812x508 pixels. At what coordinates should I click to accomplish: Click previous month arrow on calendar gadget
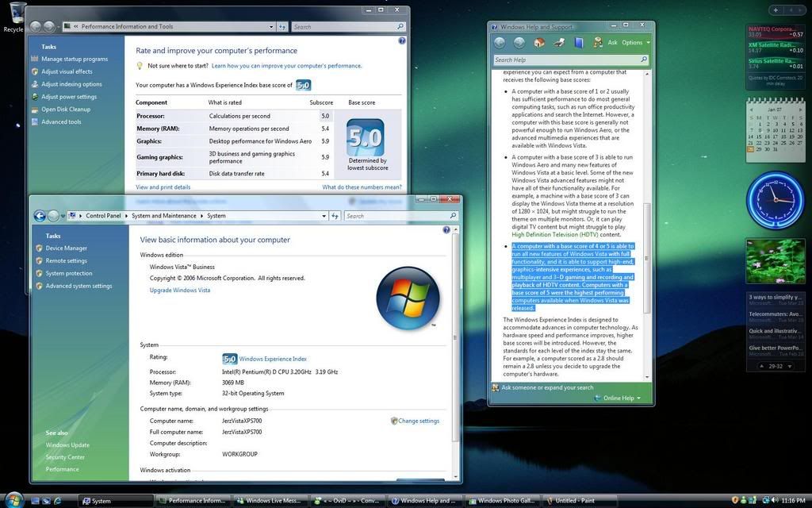tap(752, 110)
